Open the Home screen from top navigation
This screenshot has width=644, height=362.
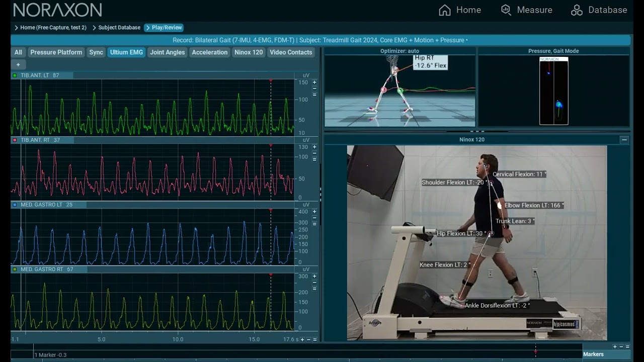[459, 10]
